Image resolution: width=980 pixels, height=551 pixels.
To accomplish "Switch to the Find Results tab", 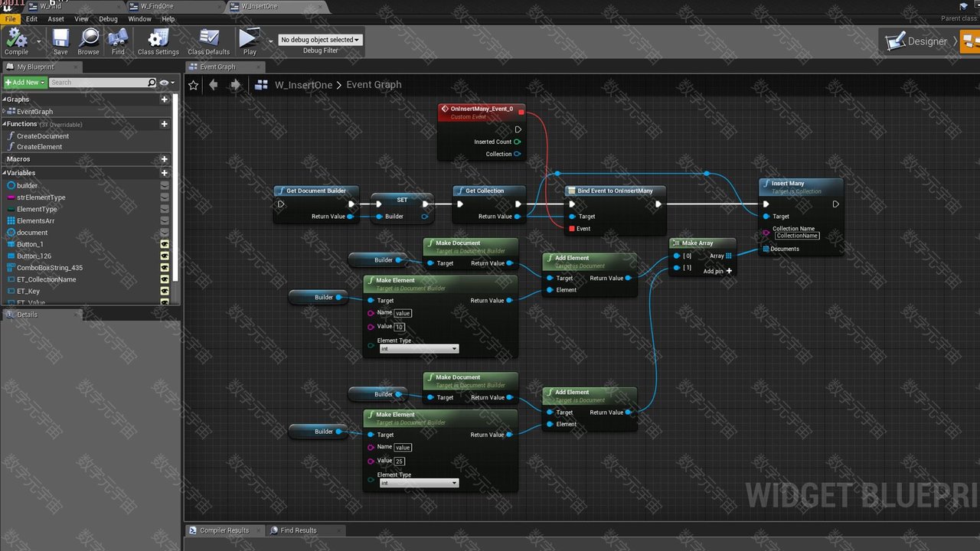I will pyautogui.click(x=298, y=530).
